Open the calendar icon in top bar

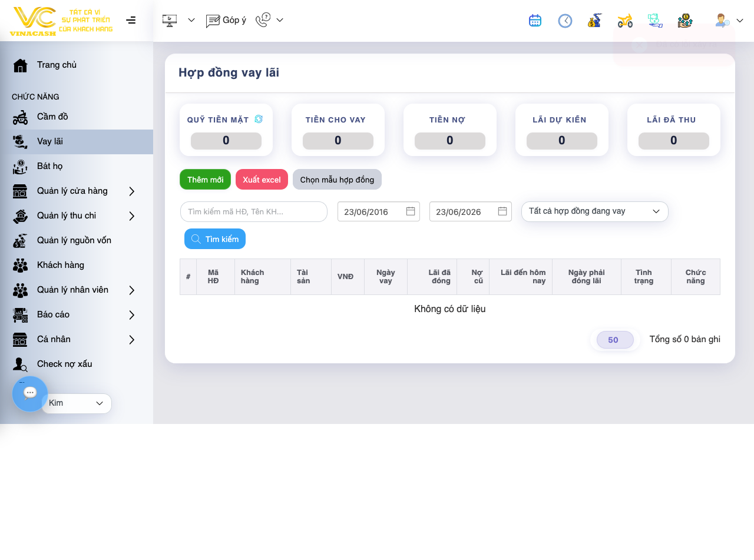(535, 21)
